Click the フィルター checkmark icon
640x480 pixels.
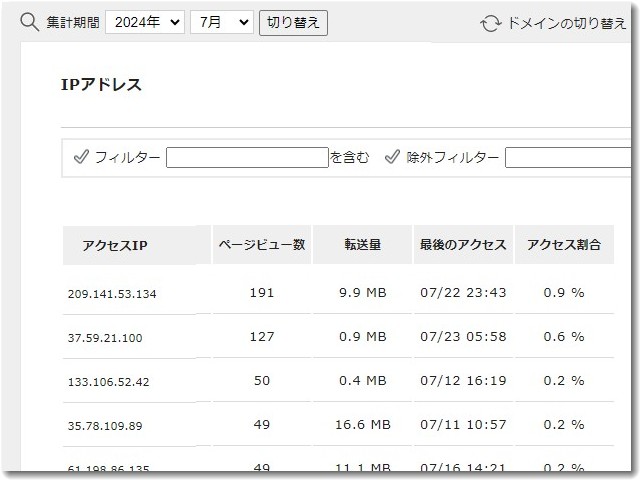click(81, 157)
